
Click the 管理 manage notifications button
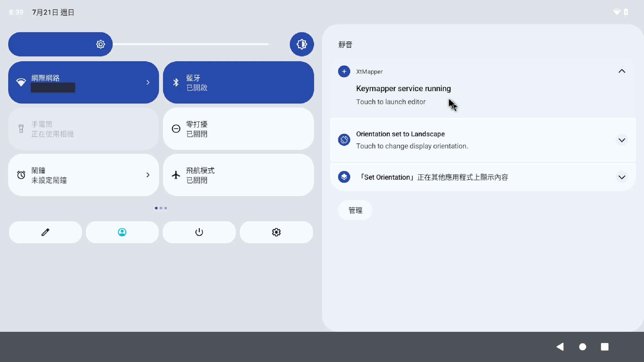coord(355,210)
